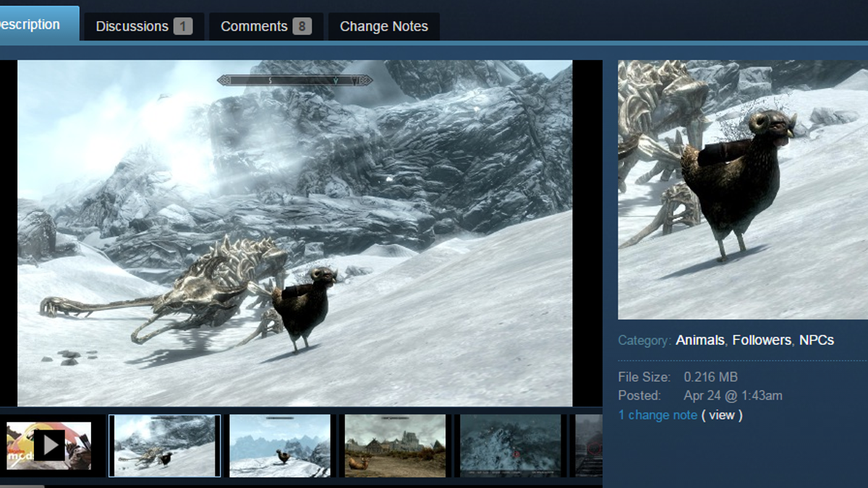The width and height of the screenshot is (868, 488).
Task: Click the 'view' change notes link
Action: point(721,415)
